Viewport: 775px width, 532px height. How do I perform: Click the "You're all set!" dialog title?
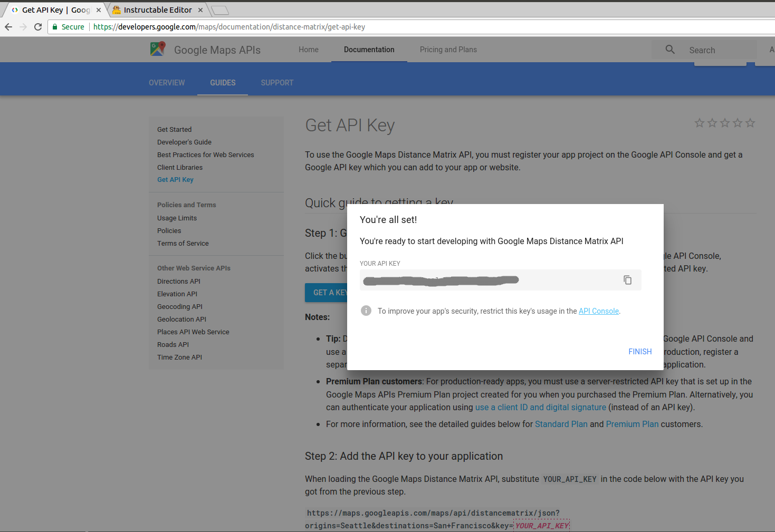[x=388, y=220]
